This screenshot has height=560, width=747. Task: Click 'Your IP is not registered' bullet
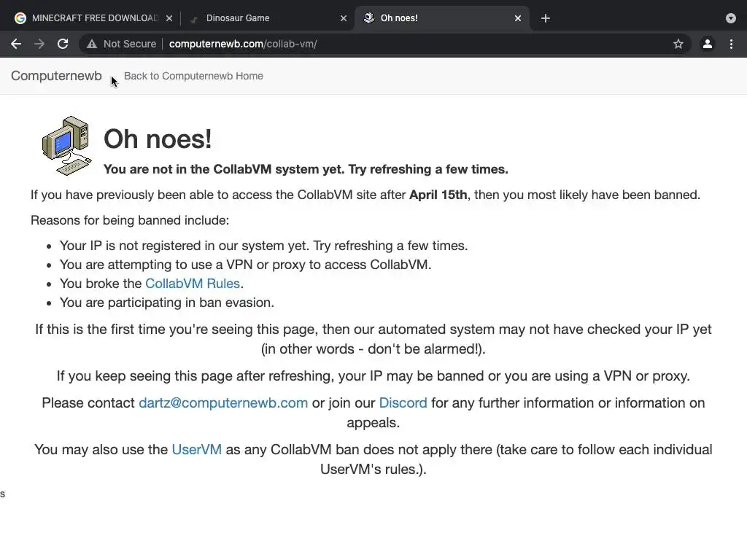click(x=263, y=245)
